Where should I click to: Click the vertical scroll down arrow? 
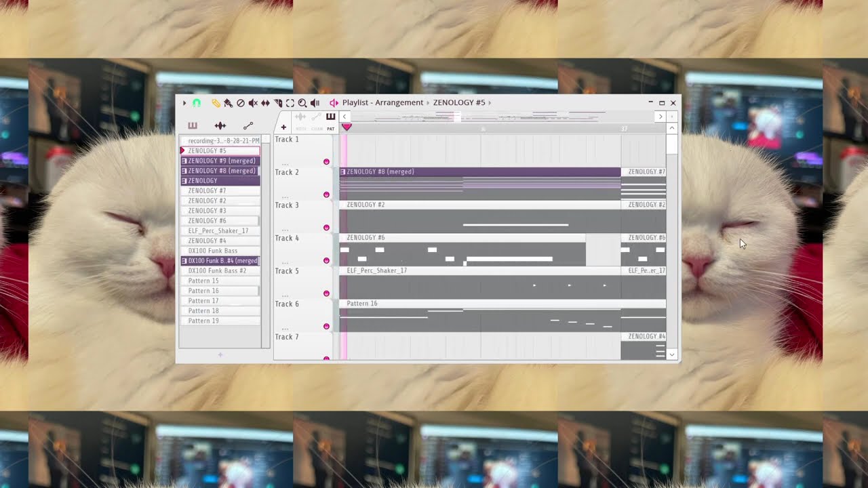672,354
